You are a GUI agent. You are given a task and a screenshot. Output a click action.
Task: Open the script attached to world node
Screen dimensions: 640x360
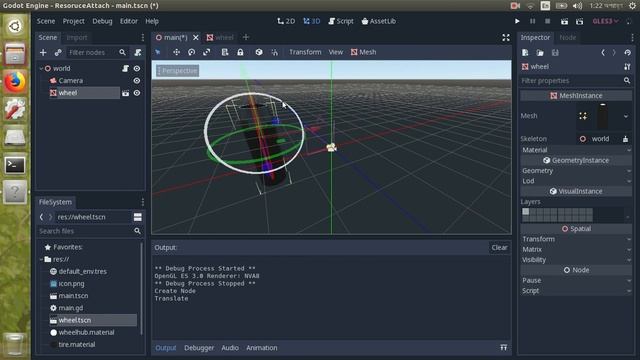point(125,69)
